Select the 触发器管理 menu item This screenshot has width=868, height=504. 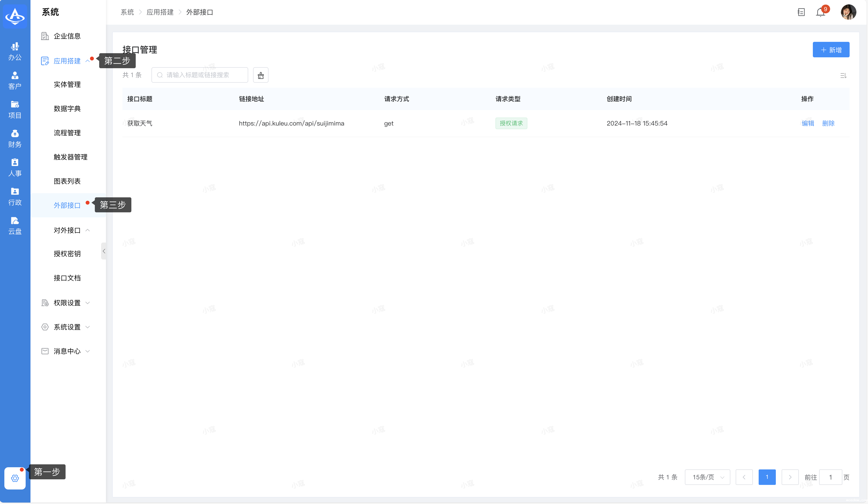[71, 157]
